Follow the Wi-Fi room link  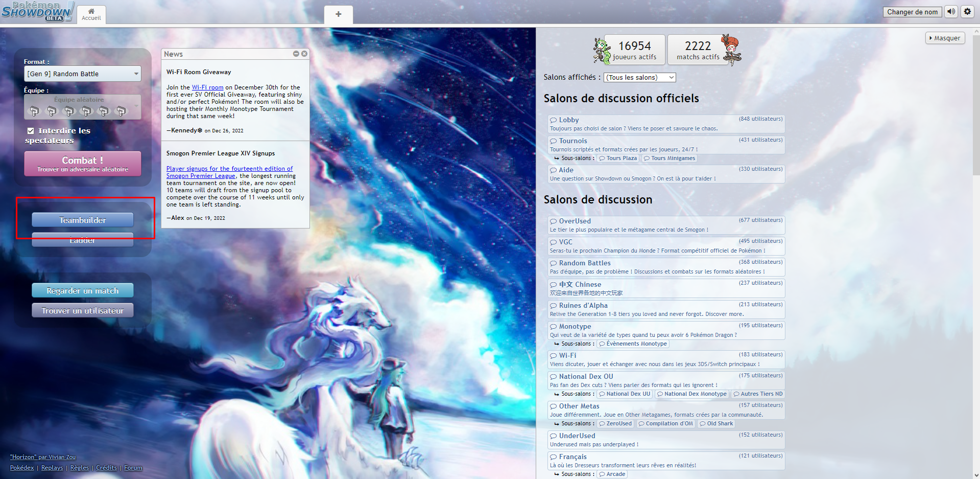tap(207, 87)
